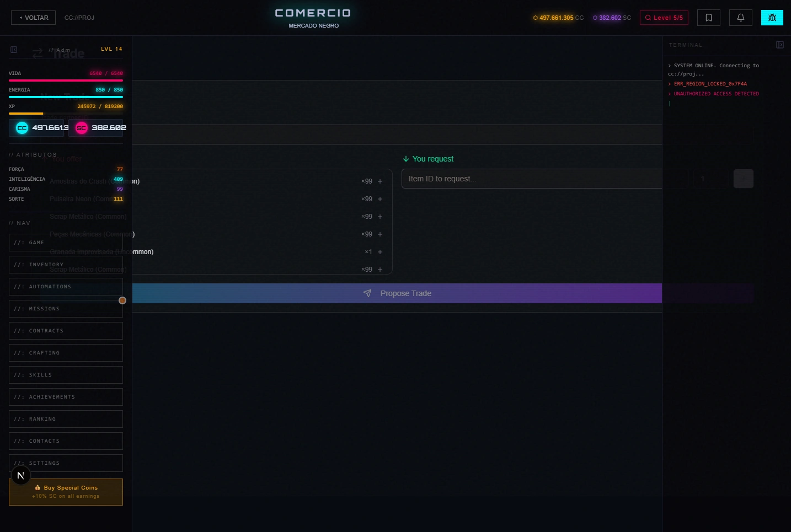Click the VIDA health bar
The width and height of the screenshot is (791, 532).
pos(66,80)
